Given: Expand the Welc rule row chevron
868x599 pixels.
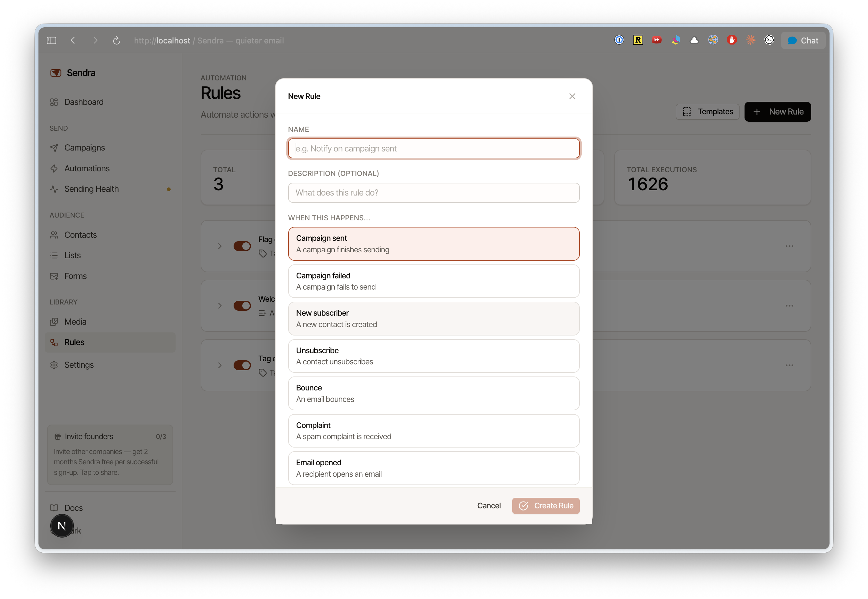Looking at the screenshot, I should [x=220, y=306].
